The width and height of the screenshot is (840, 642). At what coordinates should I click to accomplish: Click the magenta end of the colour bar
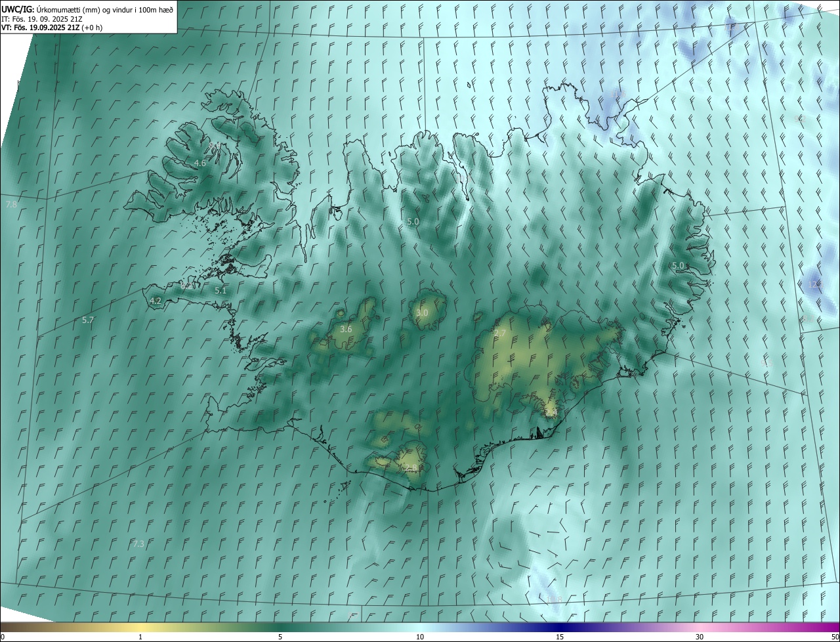click(x=832, y=627)
